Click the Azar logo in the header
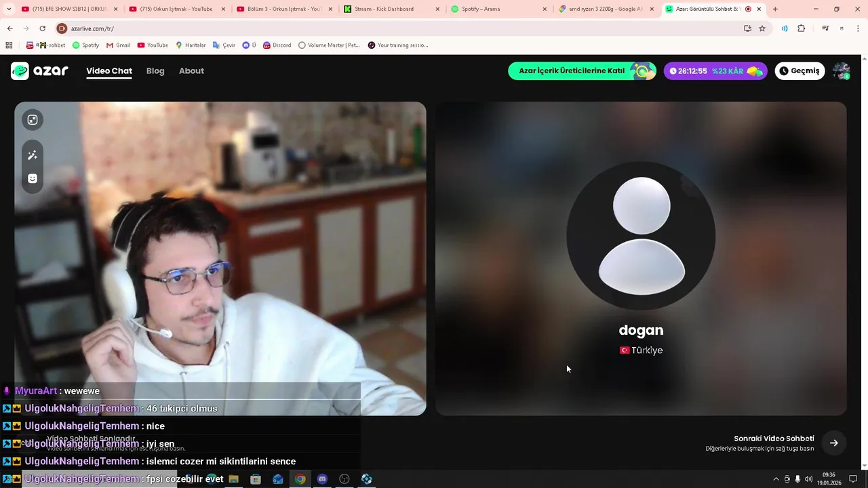The width and height of the screenshot is (868, 488). tap(39, 70)
